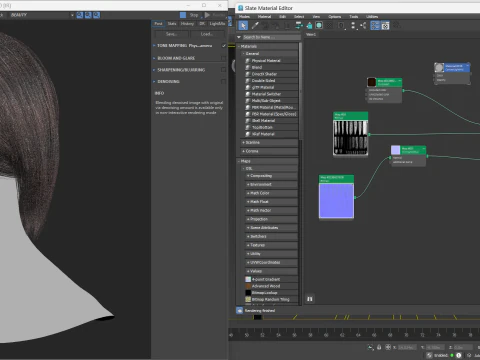Click Assign Material to Selection icon
The image size is (480, 360).
point(276,26)
